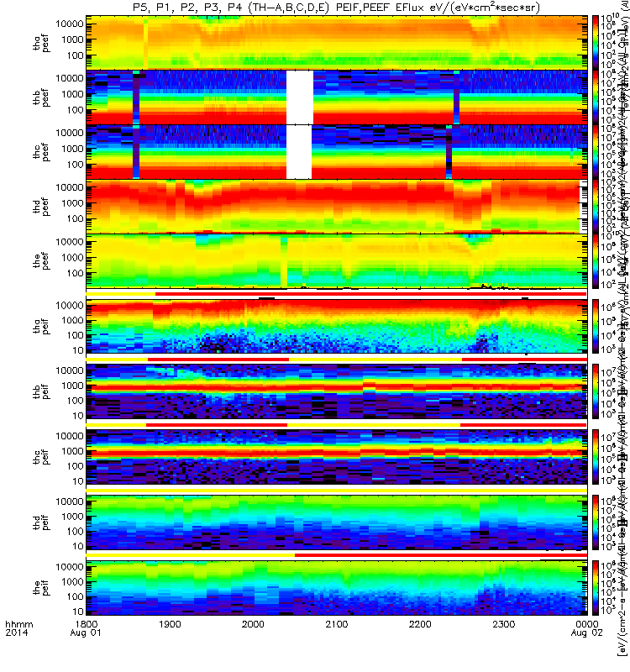The image size is (630, 672).
Task: Click the color bar beside the thd peef panel
Action: point(596,206)
